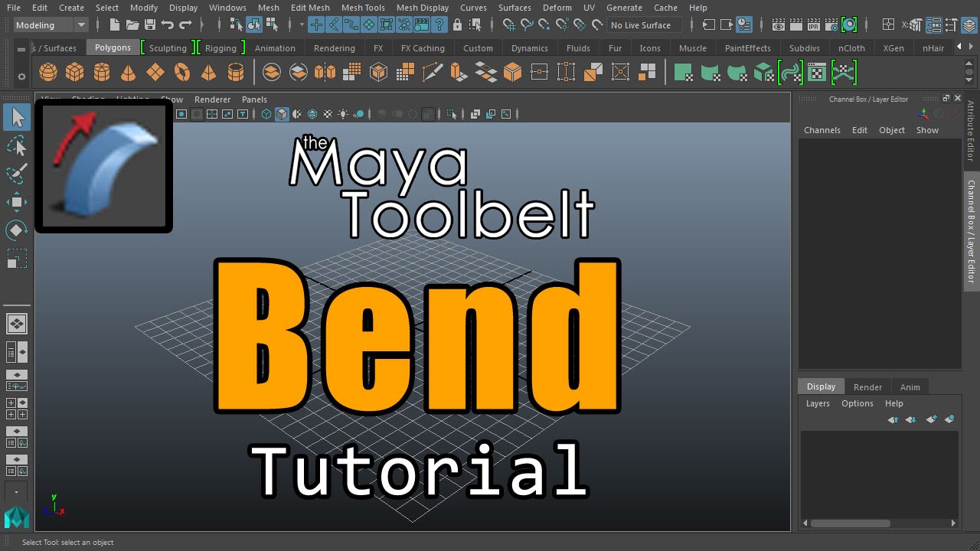Image resolution: width=980 pixels, height=551 pixels.
Task: Click the Extrude shelf icon
Action: tap(459, 73)
